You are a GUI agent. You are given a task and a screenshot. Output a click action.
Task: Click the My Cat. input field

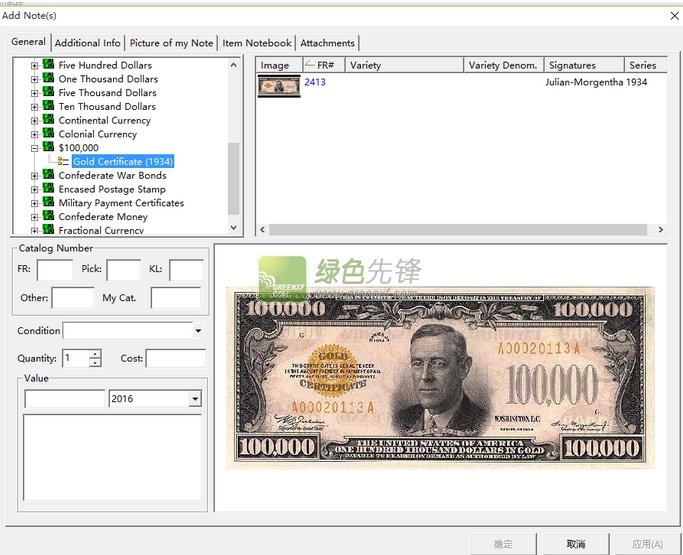point(176,298)
